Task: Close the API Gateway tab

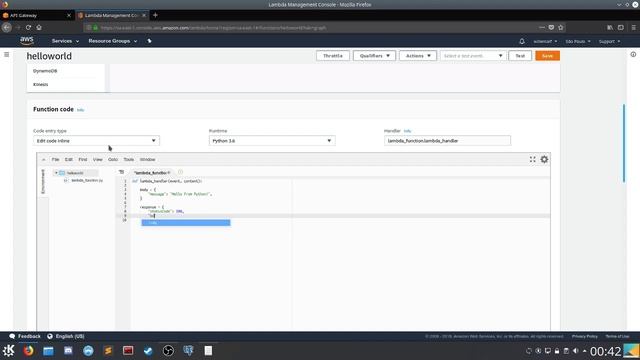Action: click(69, 16)
